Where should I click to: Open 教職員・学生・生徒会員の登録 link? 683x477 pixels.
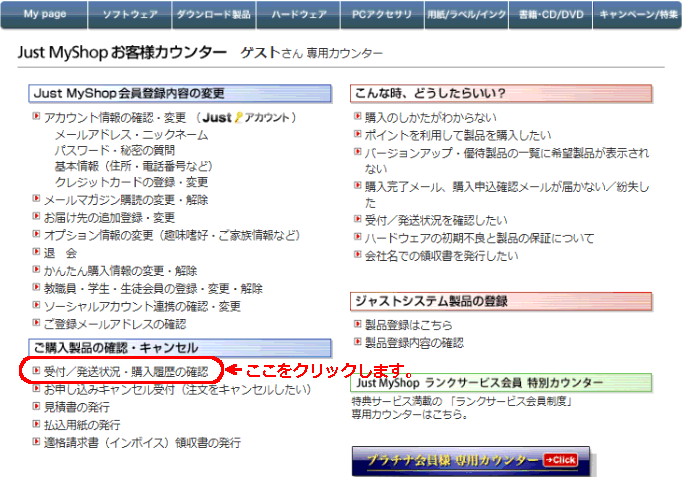(153, 289)
